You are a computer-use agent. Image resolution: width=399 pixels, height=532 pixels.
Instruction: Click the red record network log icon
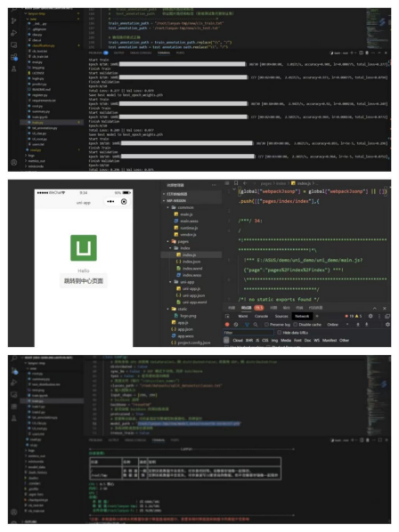[227, 325]
